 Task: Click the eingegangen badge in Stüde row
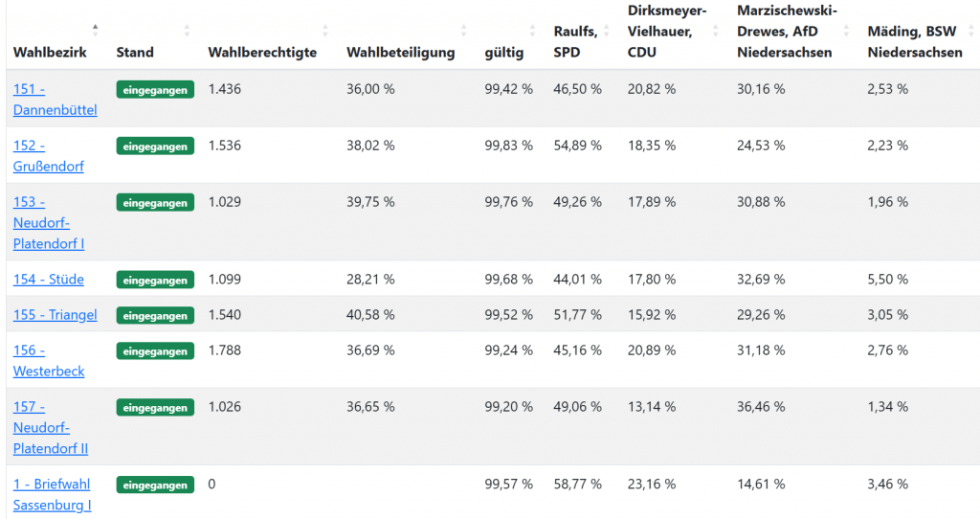(x=155, y=281)
